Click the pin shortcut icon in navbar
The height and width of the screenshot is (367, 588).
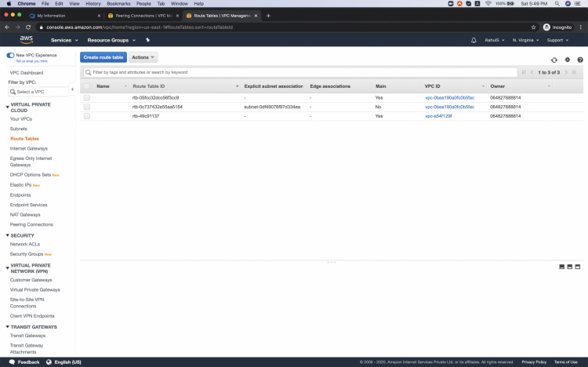point(147,40)
